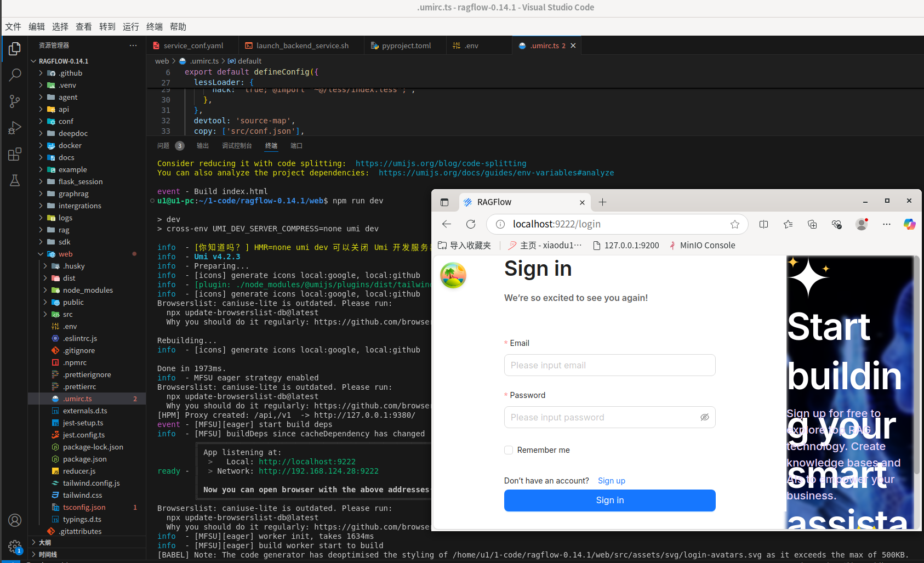Reload the RAGFlow browser page
Screen dimensions: 924x563
click(471, 224)
